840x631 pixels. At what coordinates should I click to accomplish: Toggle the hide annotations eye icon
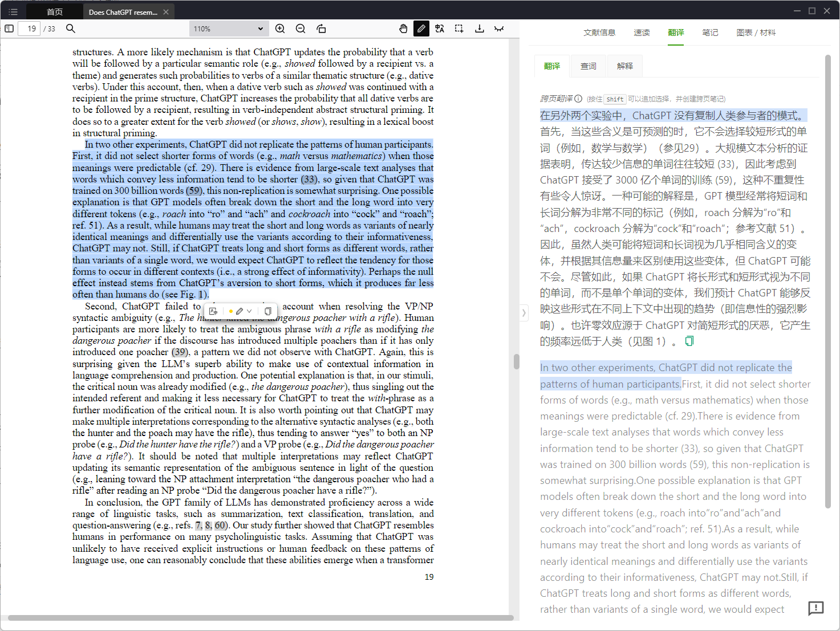click(499, 29)
